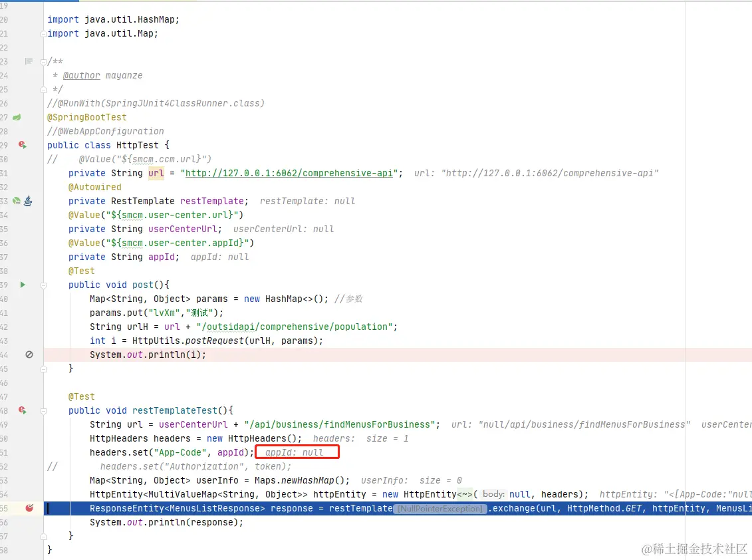Collapse the post() method body
Screen dimensions: 752x560
[43, 285]
